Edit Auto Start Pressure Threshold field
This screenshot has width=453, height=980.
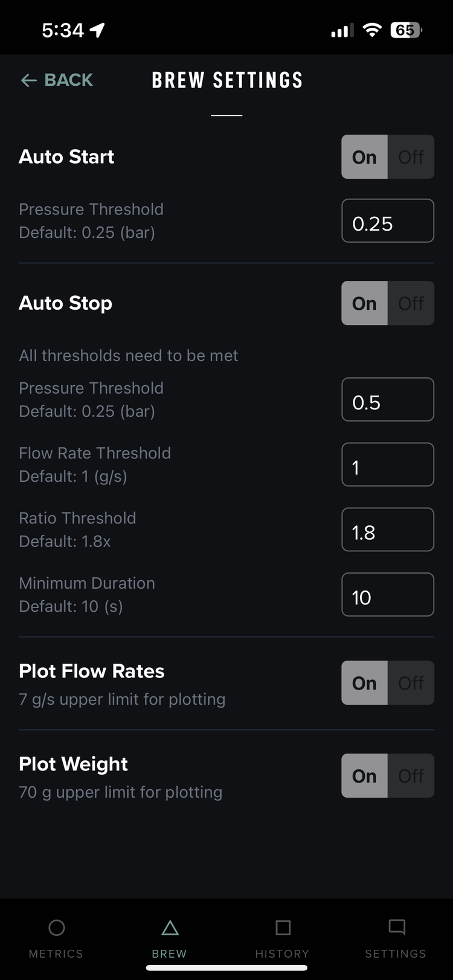[388, 221]
